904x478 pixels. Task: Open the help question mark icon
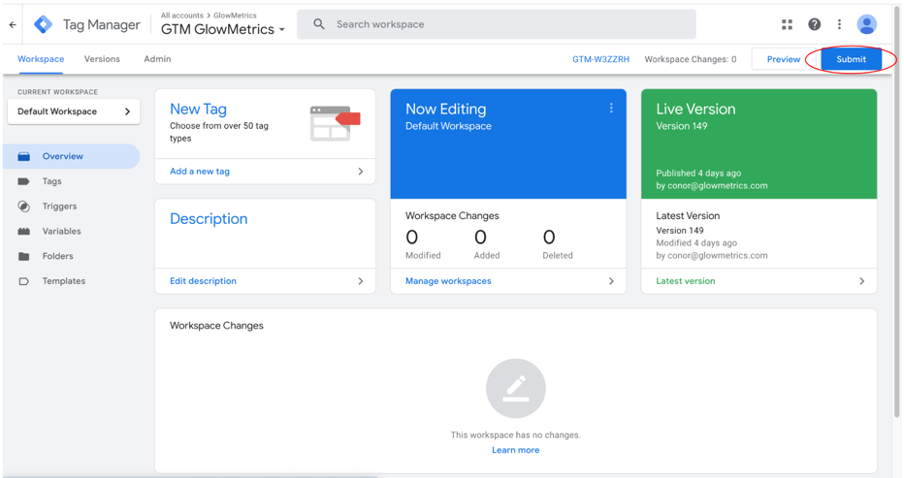pos(814,24)
